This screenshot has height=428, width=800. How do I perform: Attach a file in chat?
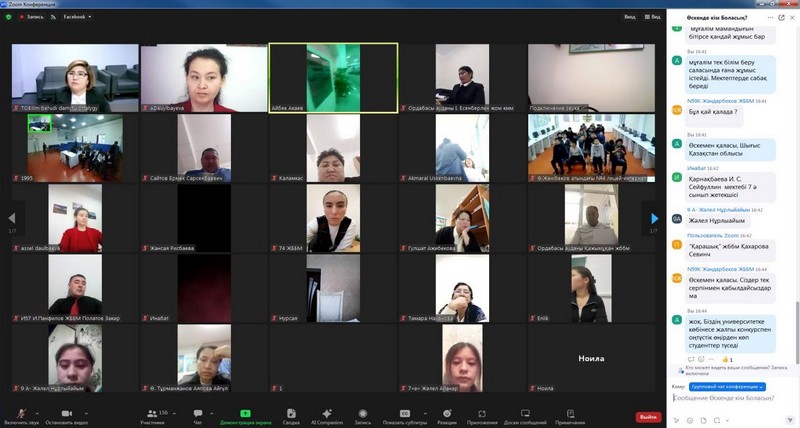click(703, 420)
